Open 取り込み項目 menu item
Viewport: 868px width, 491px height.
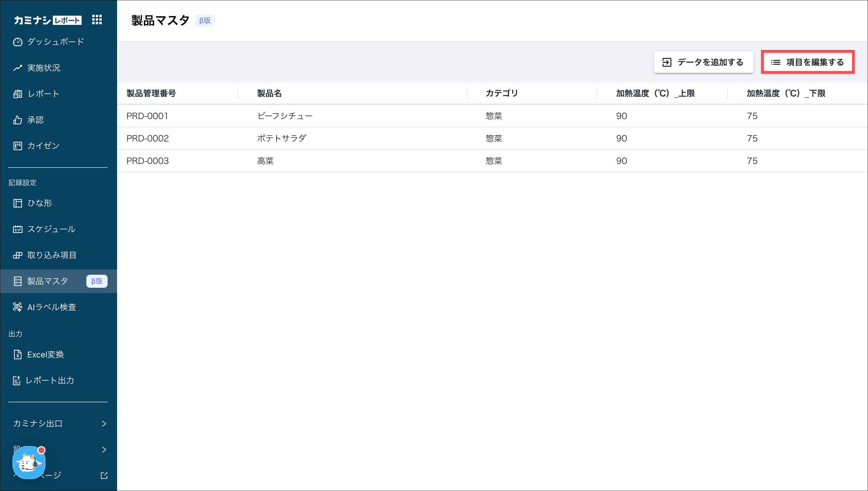click(52, 255)
